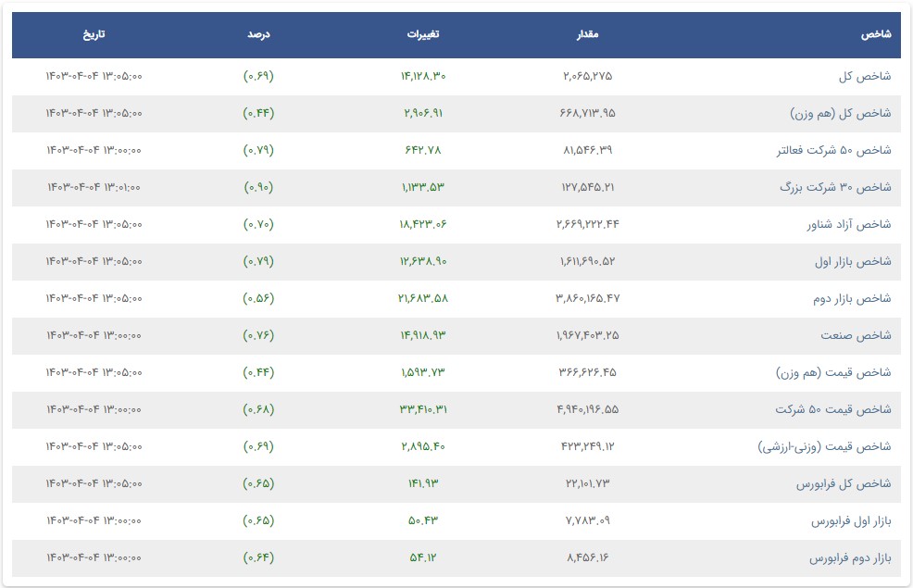913x588 pixels.
Task: Select شاخص قیمت (وزنی-ارزشی) label
Action: (824, 446)
